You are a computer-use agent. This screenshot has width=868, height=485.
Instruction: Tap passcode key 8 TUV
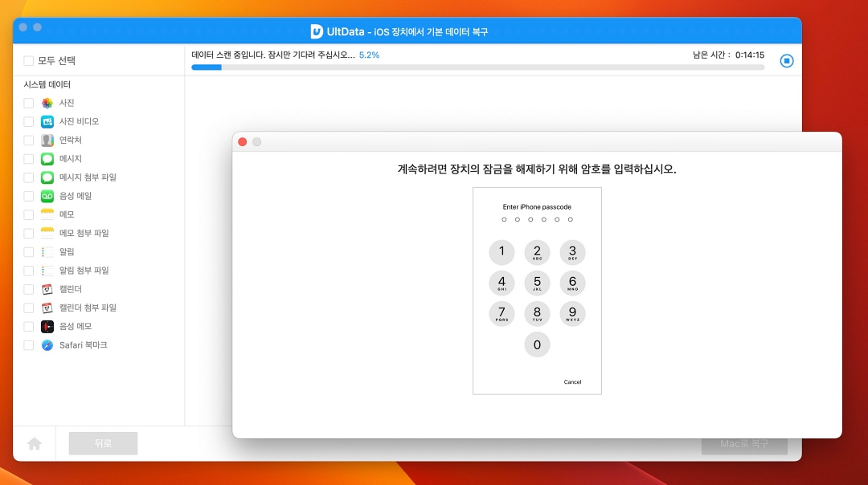tap(537, 313)
